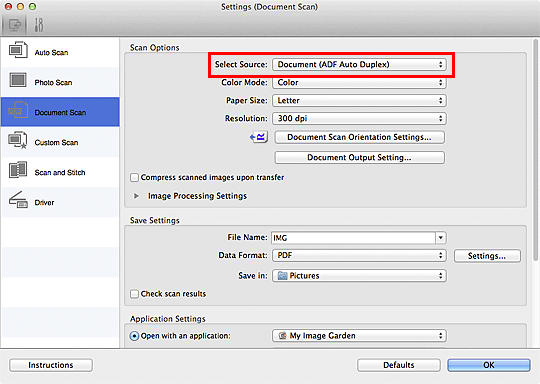Enable Compress scanned images upon transfer

pyautogui.click(x=134, y=177)
